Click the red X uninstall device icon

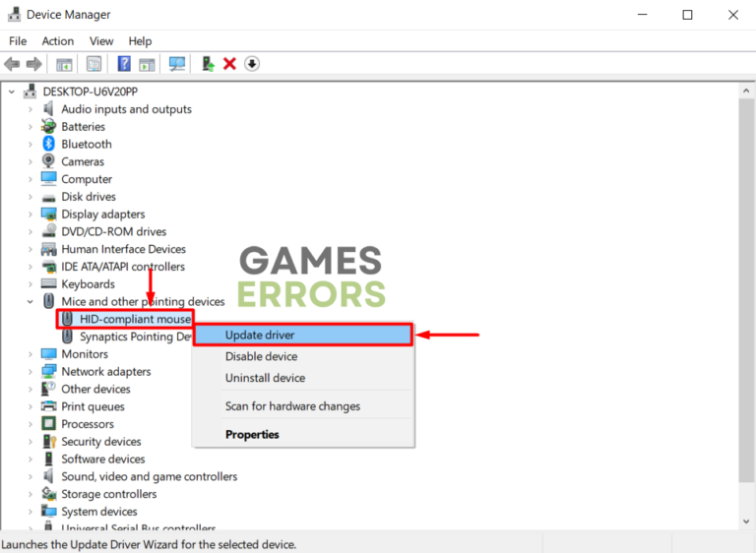[x=229, y=64]
